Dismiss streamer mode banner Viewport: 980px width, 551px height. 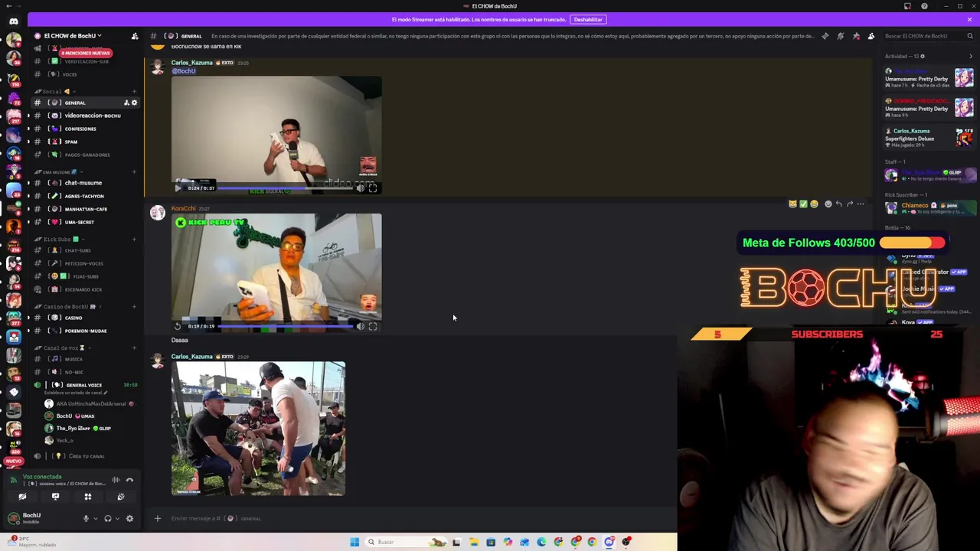tap(969, 19)
